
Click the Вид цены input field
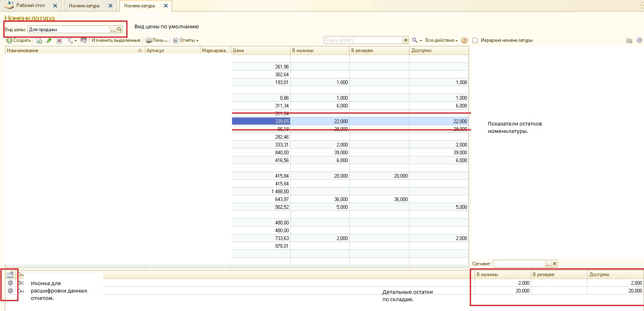point(69,30)
